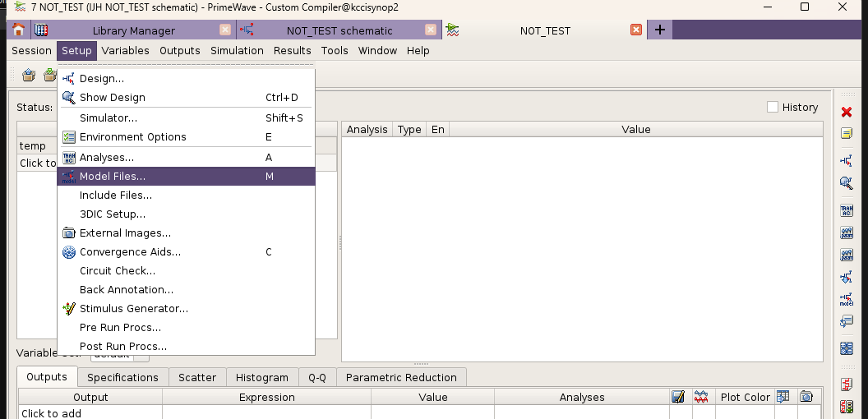868x419 pixels.
Task: Click the load state box icon with blue arrow
Action: (x=29, y=75)
